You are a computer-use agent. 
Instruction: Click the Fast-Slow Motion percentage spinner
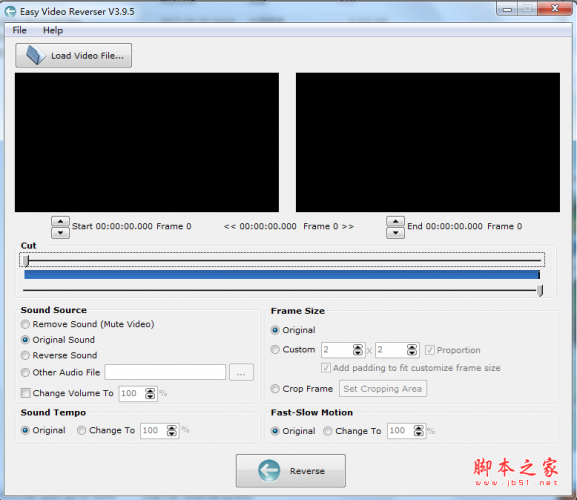(x=419, y=431)
